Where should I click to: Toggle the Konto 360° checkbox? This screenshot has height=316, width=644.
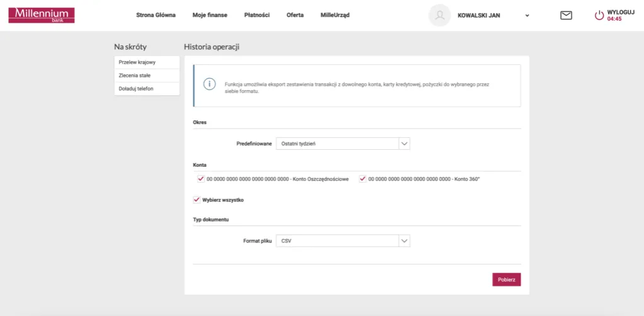point(363,179)
